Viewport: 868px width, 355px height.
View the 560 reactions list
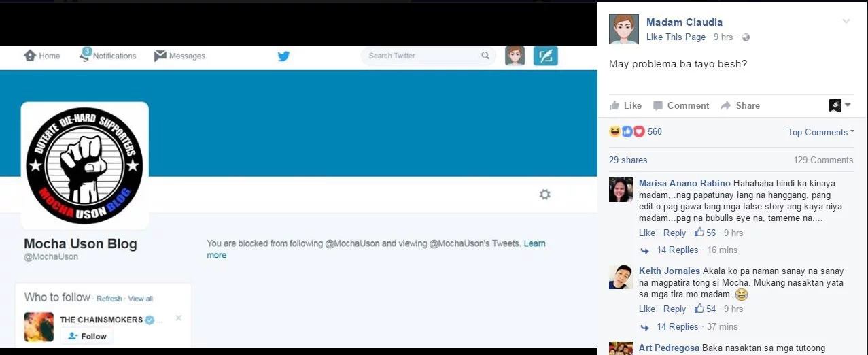[x=655, y=131]
